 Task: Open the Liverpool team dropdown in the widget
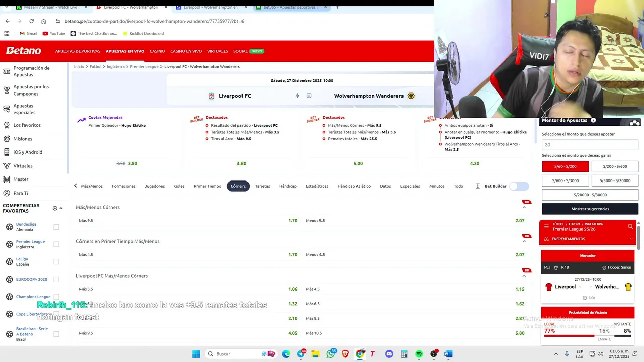tap(580, 287)
